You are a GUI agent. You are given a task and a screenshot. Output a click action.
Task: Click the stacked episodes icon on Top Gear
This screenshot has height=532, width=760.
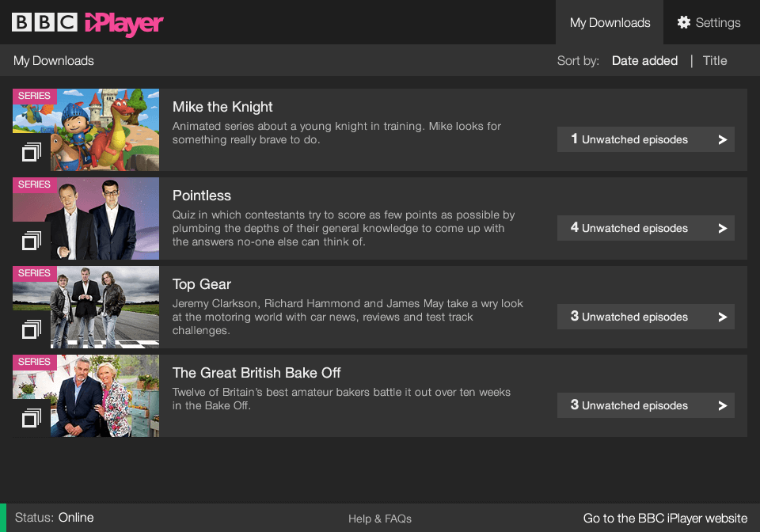coord(32,329)
